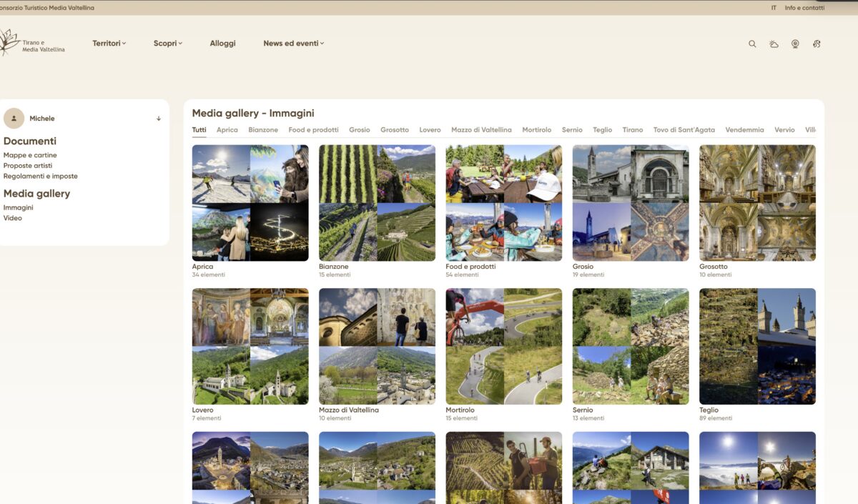This screenshot has height=504, width=858.
Task: Open the Grosio album thumbnail
Action: pos(631,203)
